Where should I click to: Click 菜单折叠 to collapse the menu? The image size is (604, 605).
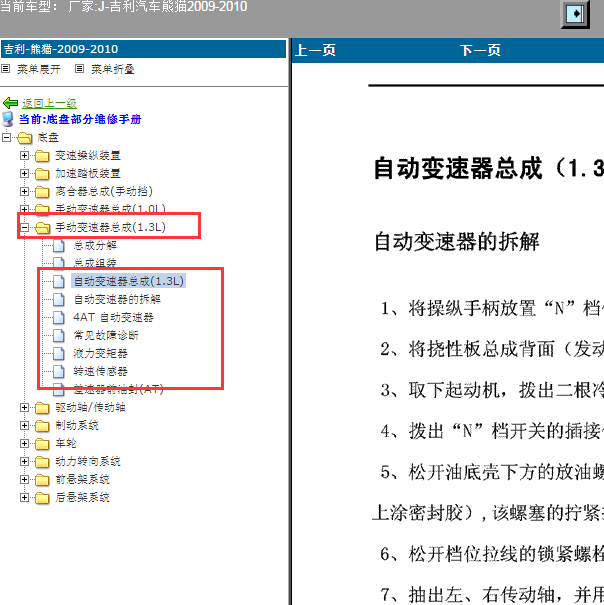tap(113, 69)
